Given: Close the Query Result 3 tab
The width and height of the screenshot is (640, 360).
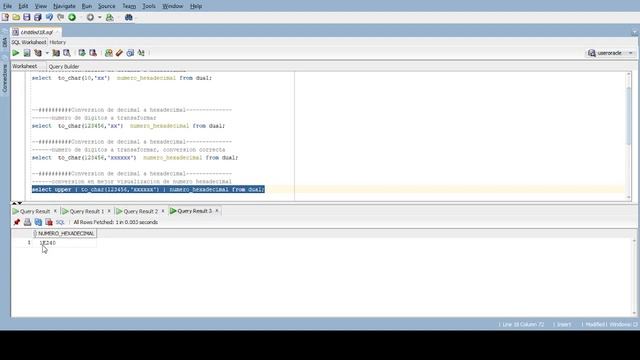Looking at the screenshot, I should pos(217,211).
